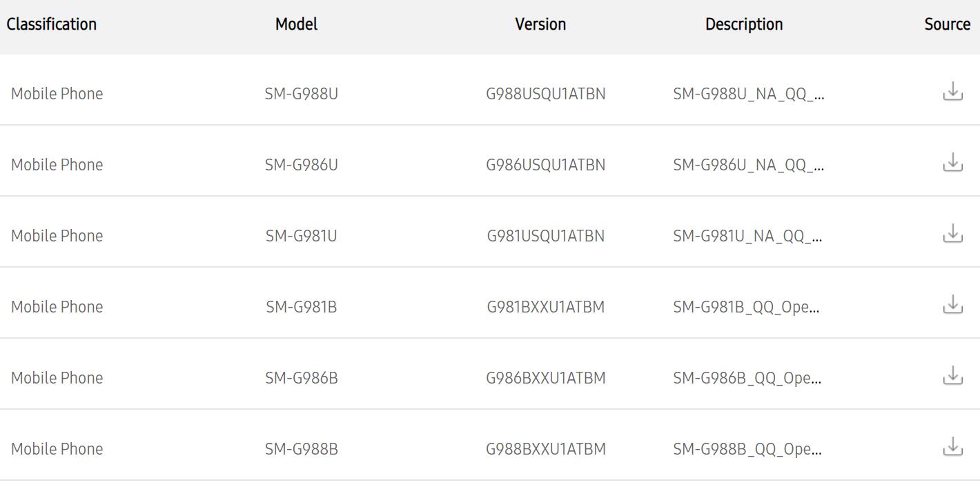The height and width of the screenshot is (487, 980).
Task: Click the Version column header
Action: [x=541, y=24]
